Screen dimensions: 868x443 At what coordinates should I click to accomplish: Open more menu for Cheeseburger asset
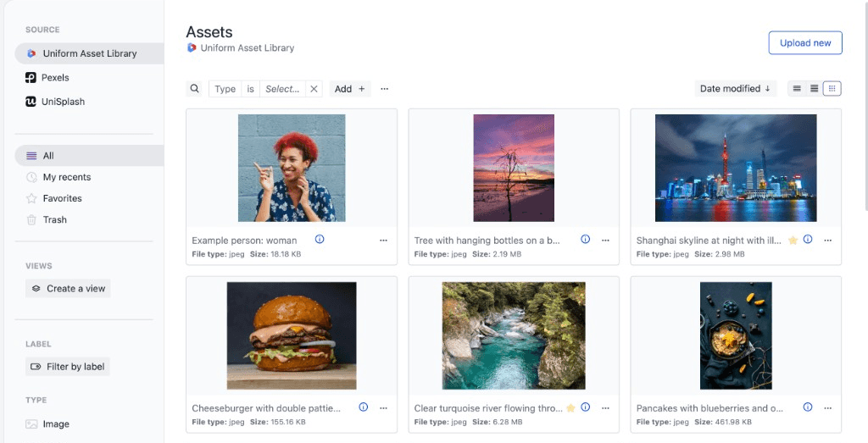click(x=384, y=408)
